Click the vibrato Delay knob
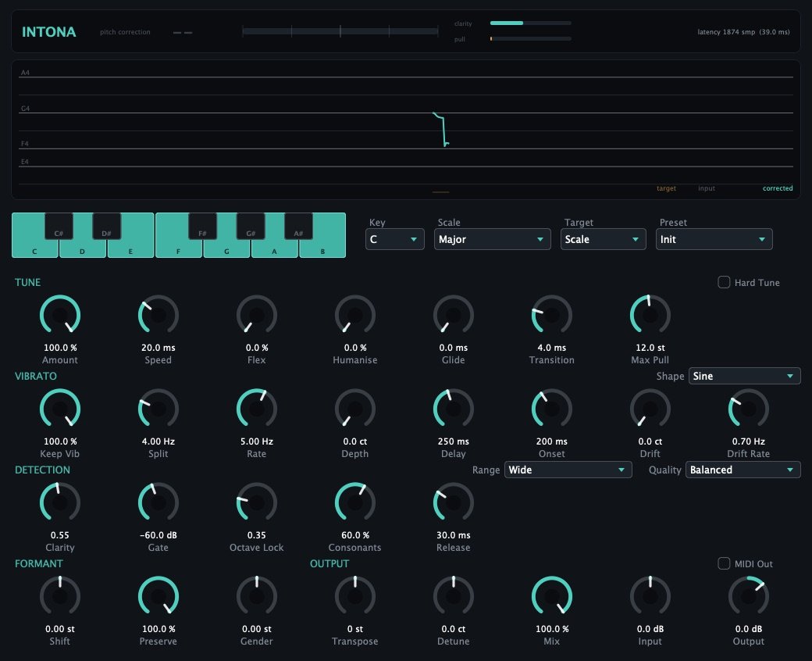The width and height of the screenshot is (812, 661). pyautogui.click(x=453, y=408)
